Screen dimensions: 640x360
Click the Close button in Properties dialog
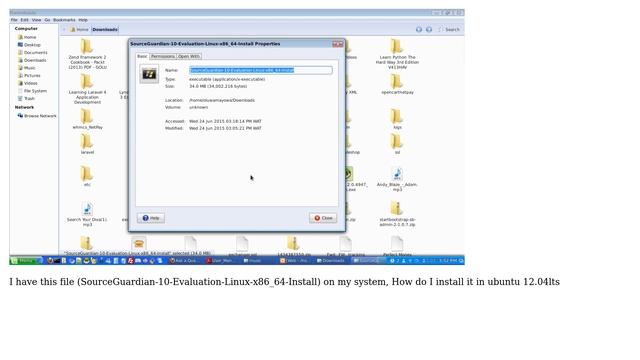coord(323,218)
